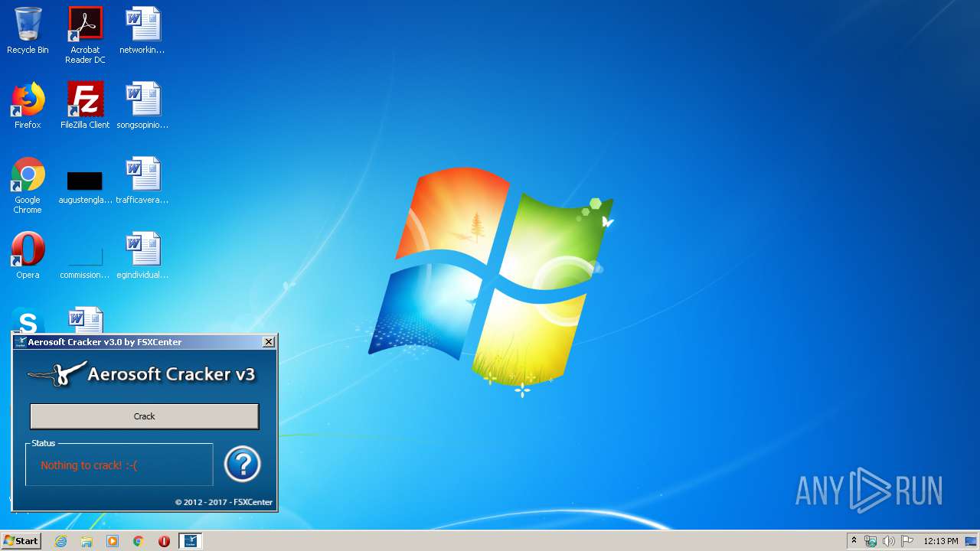This screenshot has height=551, width=980.
Task: Open Windows Explorer from the taskbar
Action: pos(87,541)
